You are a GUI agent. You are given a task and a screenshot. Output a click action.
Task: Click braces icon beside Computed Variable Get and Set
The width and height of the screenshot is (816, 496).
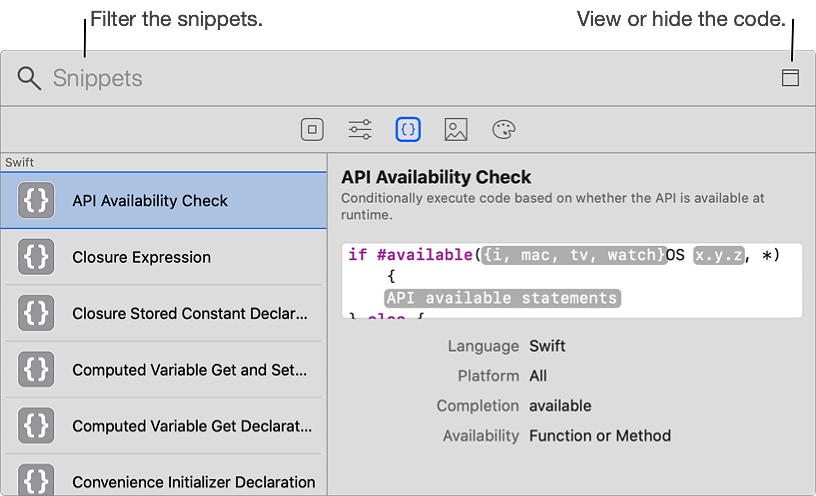36,370
